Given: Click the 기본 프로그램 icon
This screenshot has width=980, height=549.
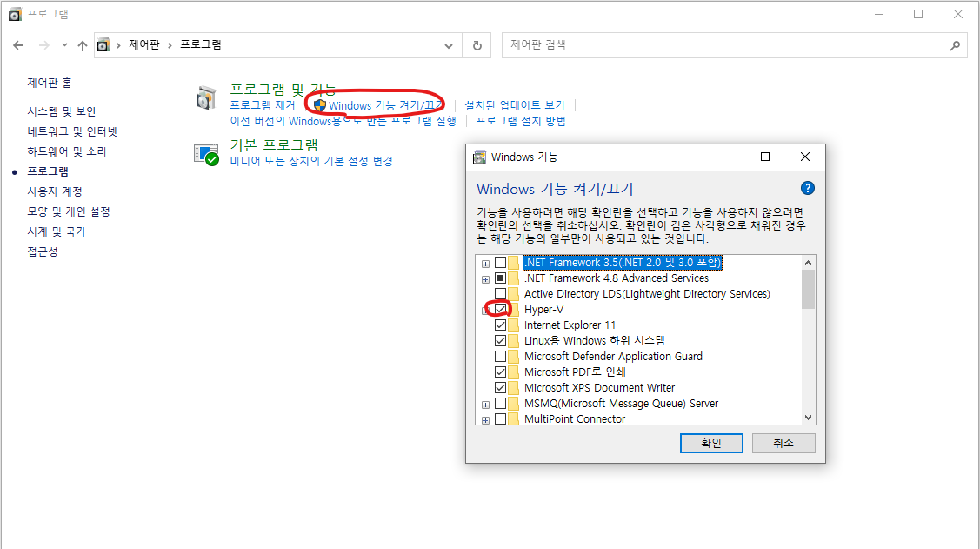Looking at the screenshot, I should 205,154.
